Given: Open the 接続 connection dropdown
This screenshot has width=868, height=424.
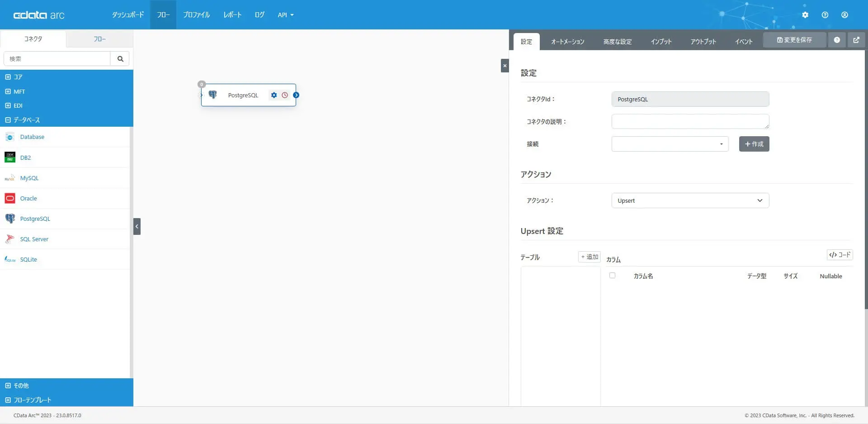Looking at the screenshot, I should click(x=670, y=144).
